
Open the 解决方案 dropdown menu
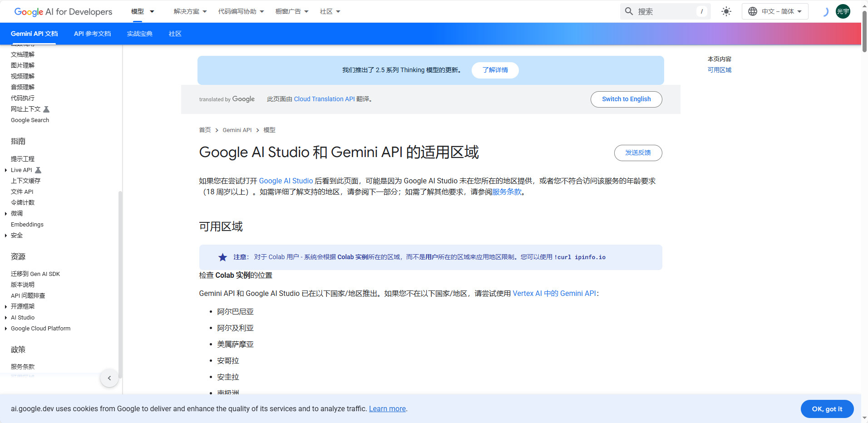pos(190,11)
